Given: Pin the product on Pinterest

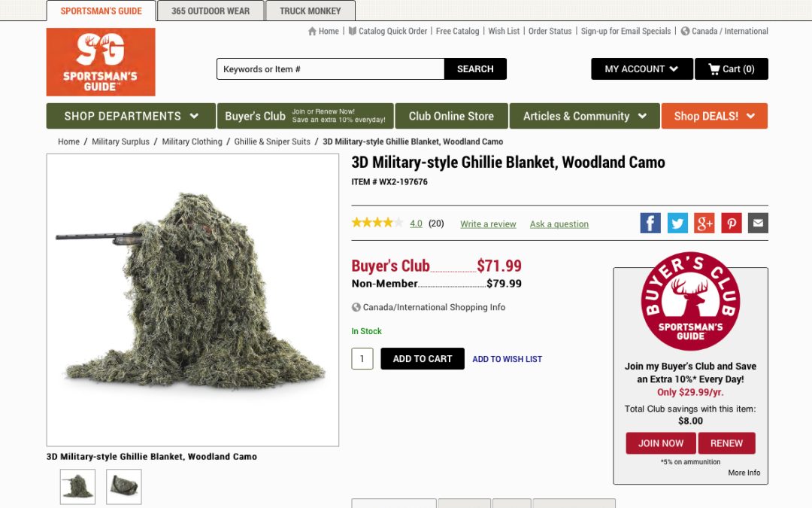Looking at the screenshot, I should (732, 224).
